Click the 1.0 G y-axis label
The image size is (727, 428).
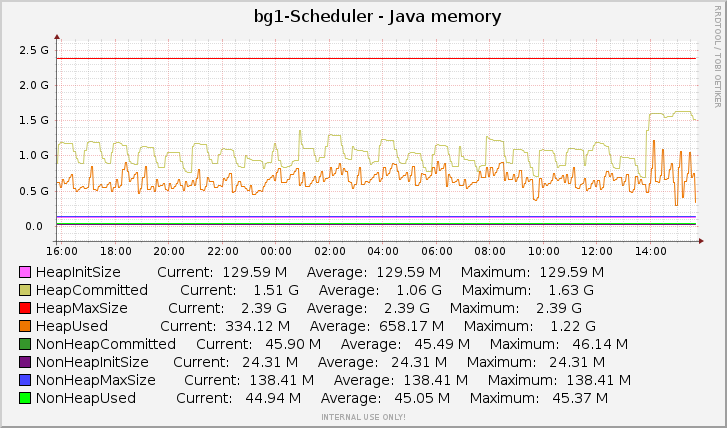[x=34, y=155]
